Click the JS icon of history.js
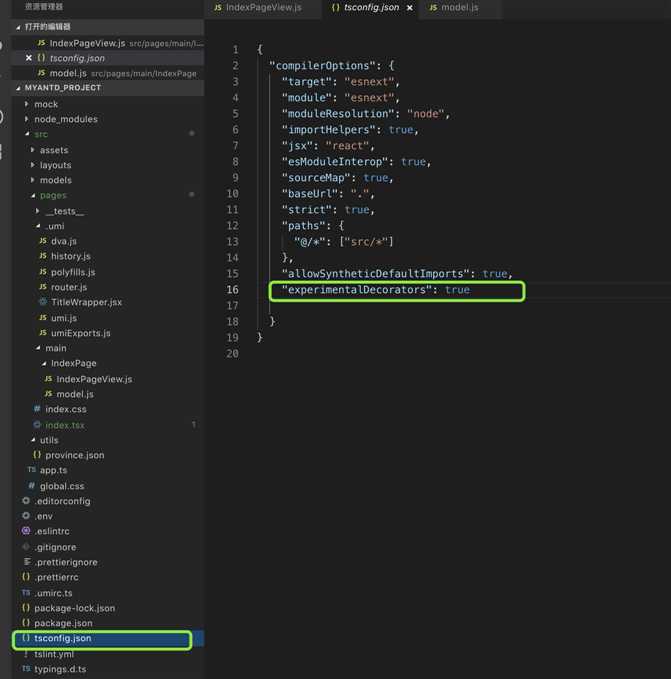Image resolution: width=671 pixels, height=679 pixels. click(43, 256)
